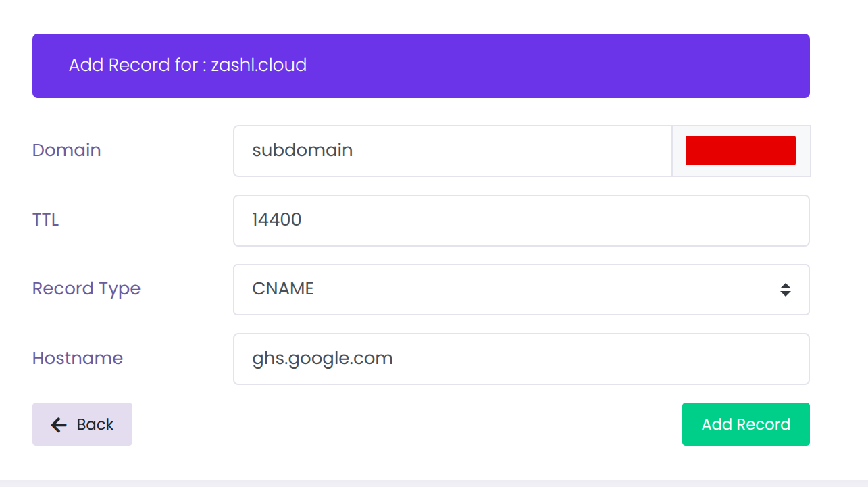This screenshot has height=487, width=868.
Task: Click the TTL field label
Action: [46, 220]
